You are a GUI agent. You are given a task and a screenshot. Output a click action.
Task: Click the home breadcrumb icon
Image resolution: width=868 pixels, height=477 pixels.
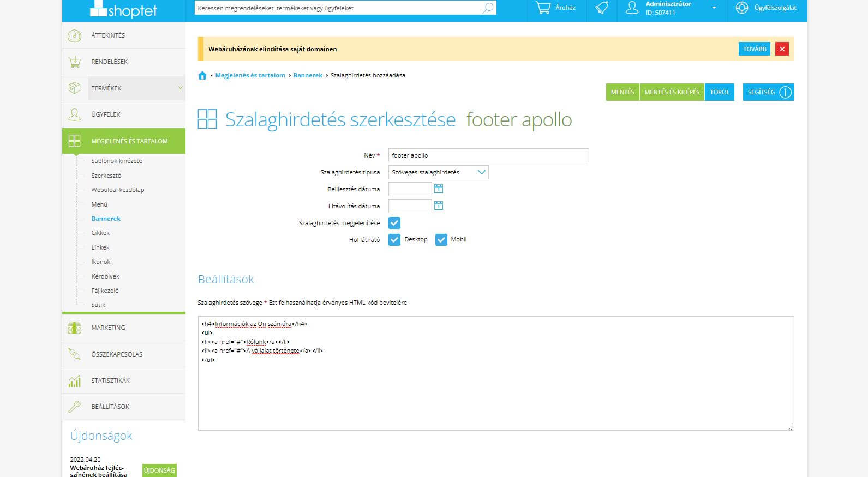click(202, 75)
